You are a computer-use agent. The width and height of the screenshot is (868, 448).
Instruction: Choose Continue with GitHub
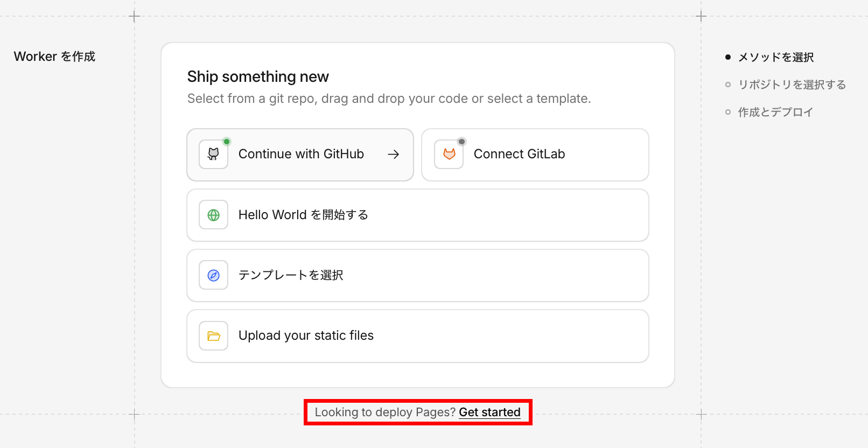301,154
